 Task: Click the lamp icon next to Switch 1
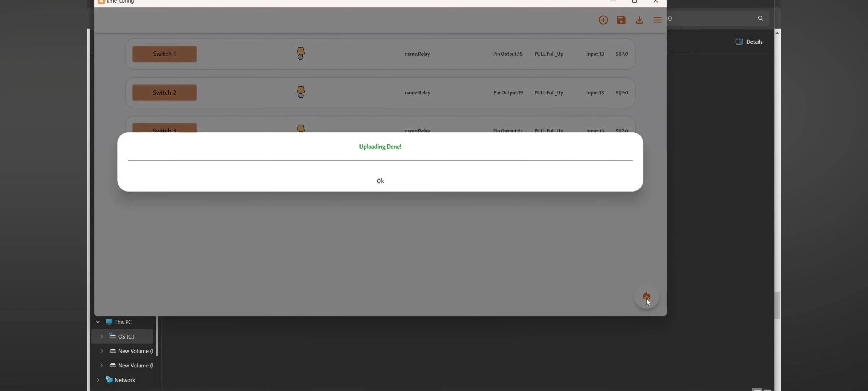click(x=300, y=54)
